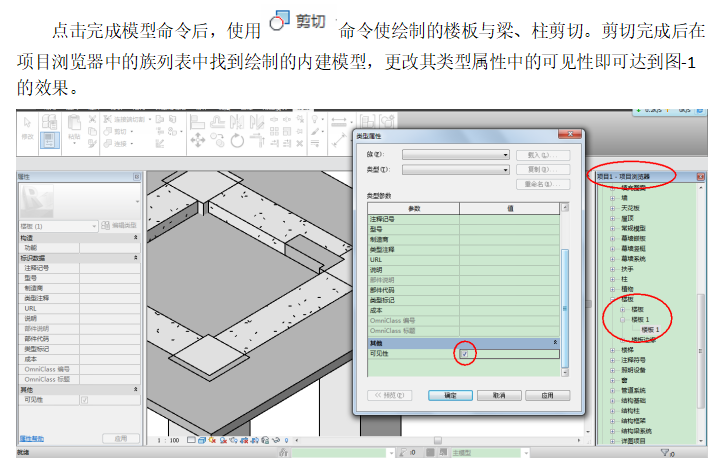Click the Delete X icon in ribbon
The height and width of the screenshot is (473, 717).
click(300, 143)
